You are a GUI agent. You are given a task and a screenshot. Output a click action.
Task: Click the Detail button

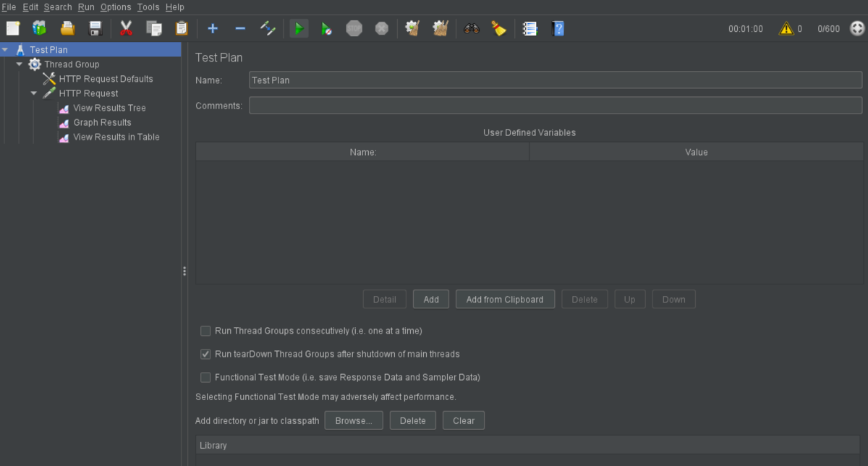tap(385, 300)
